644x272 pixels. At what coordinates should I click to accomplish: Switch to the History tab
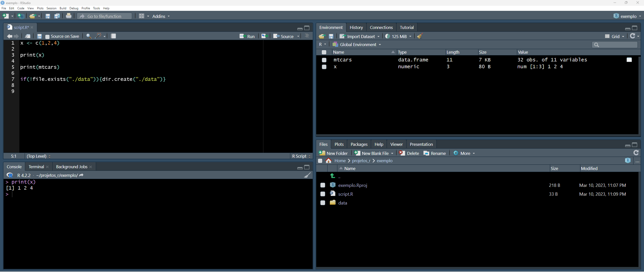pyautogui.click(x=356, y=27)
